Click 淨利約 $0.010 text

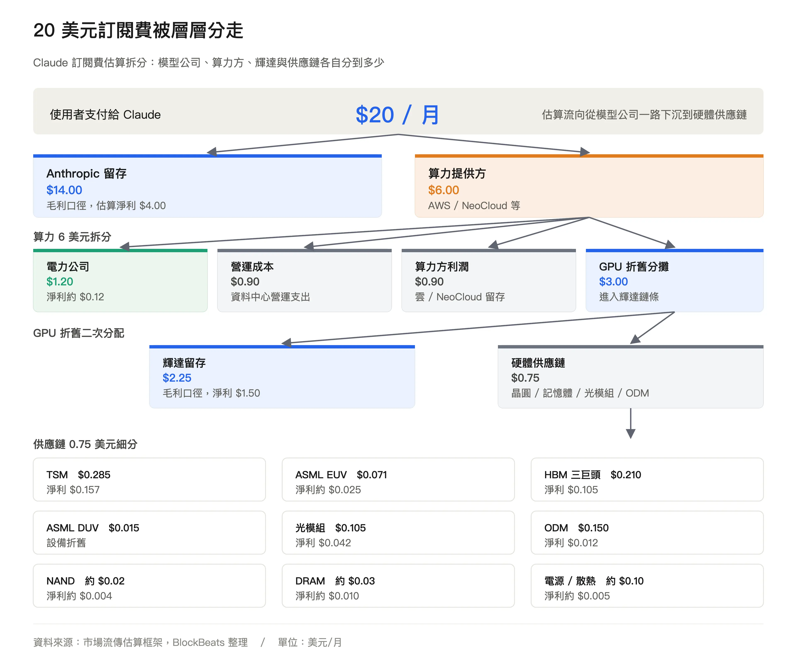327,596
